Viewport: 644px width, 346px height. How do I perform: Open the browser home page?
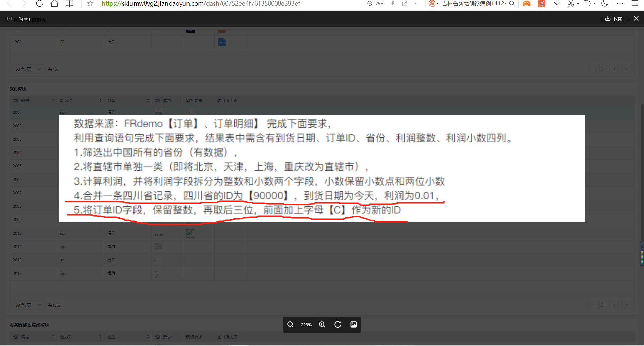(54, 3)
